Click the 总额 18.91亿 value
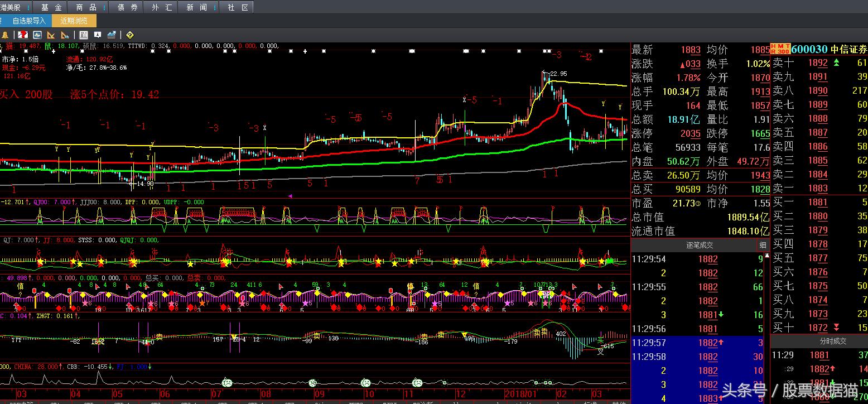The height and width of the screenshot is (404, 868). pyautogui.click(x=683, y=119)
